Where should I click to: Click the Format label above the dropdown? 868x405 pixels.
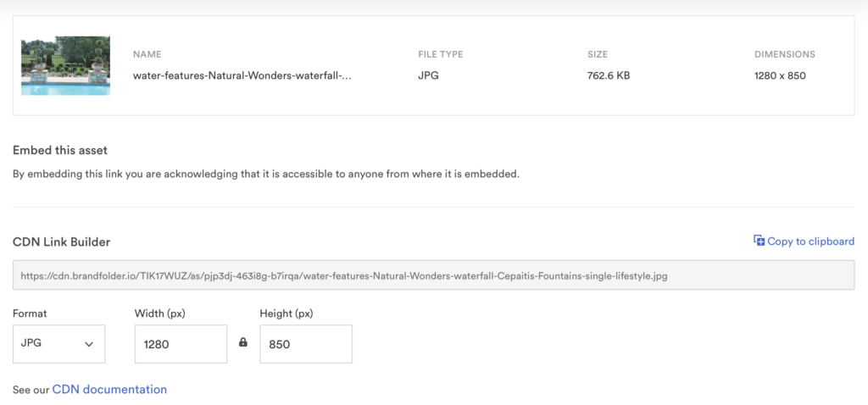pos(31,313)
